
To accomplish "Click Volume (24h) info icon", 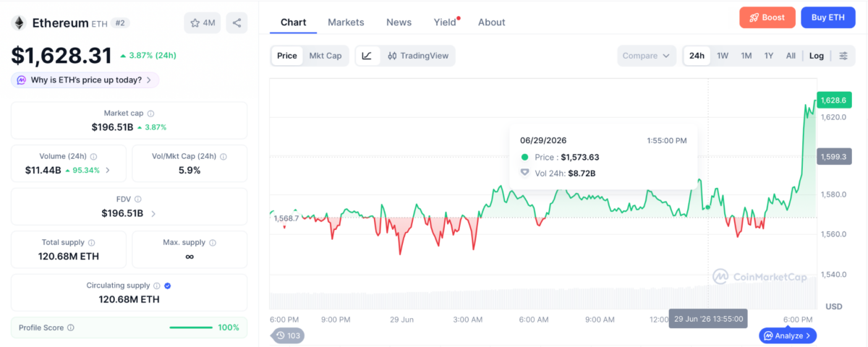I will point(94,156).
